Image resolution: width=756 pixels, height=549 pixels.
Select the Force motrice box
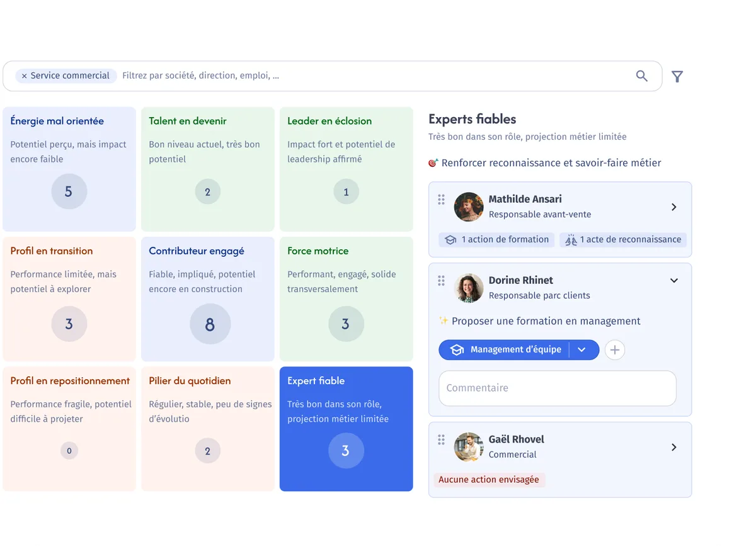point(346,299)
